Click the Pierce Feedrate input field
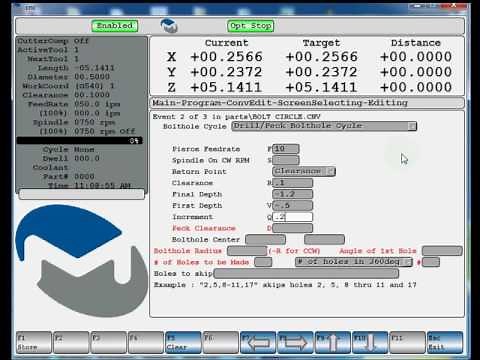The image size is (480, 360). [x=286, y=149]
